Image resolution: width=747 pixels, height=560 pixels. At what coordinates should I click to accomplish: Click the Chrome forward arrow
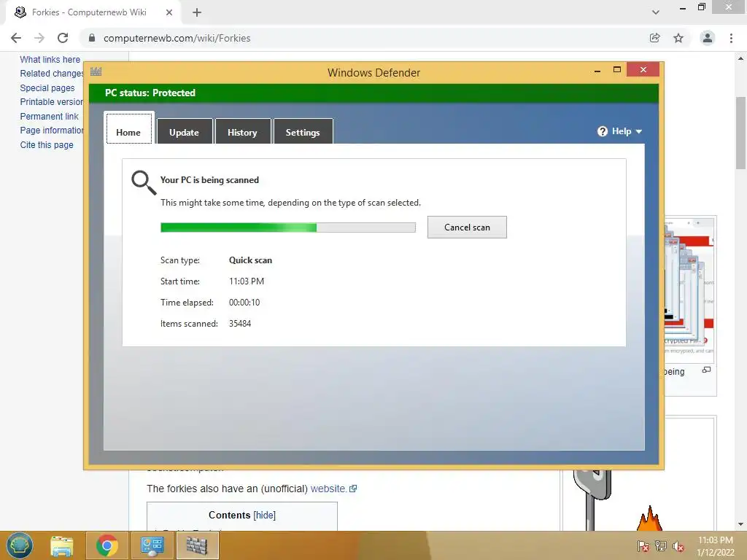coord(39,38)
